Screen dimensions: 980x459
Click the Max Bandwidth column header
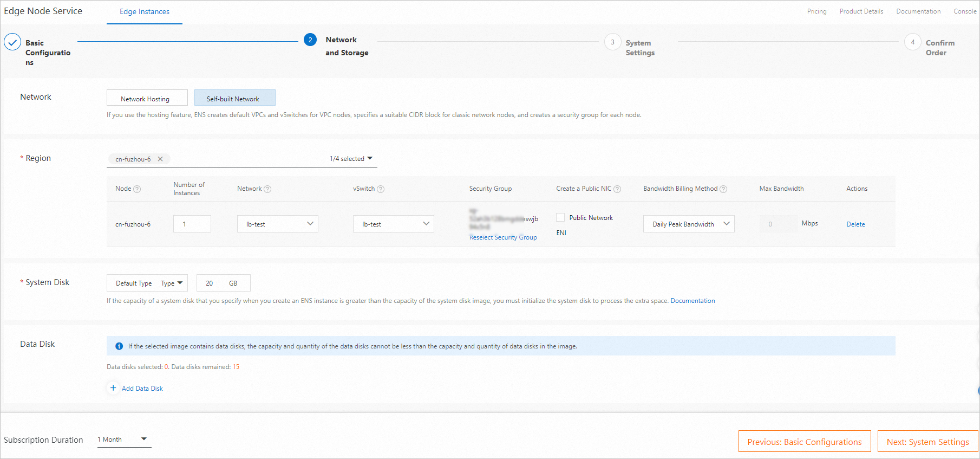coord(781,189)
